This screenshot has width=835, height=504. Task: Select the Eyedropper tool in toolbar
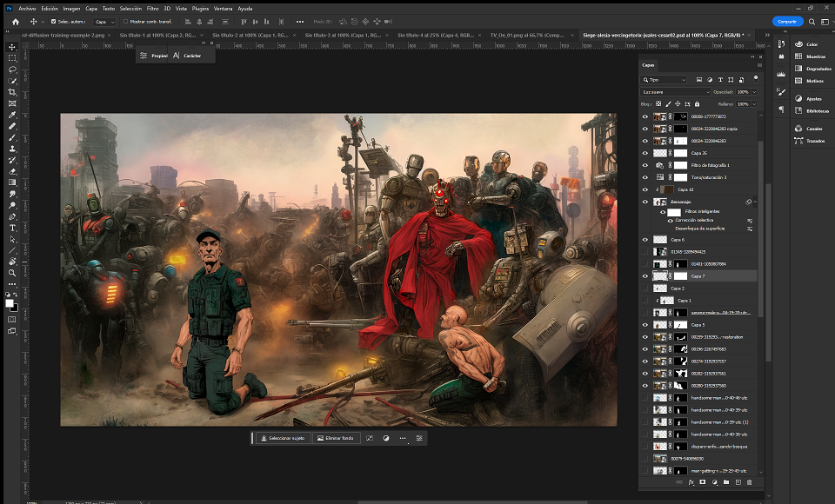[12, 115]
